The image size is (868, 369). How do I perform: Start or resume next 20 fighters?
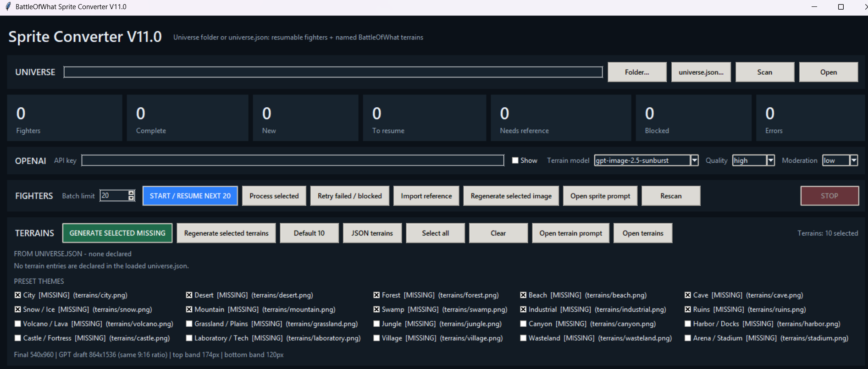(x=190, y=196)
